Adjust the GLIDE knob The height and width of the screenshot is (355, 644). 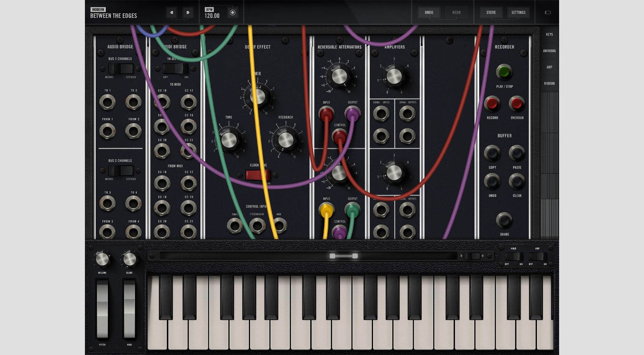pyautogui.click(x=129, y=259)
